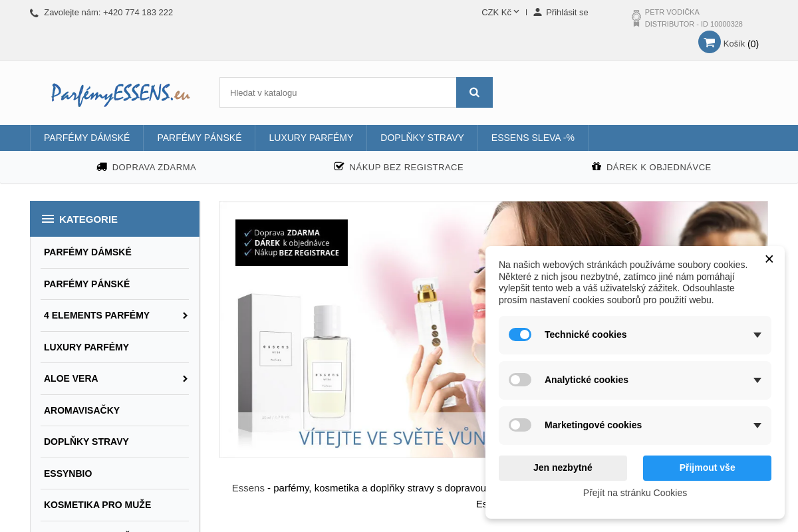Click the user icon beside Přihlásit se
Screen dimensions: 798x532
[x=537, y=12]
